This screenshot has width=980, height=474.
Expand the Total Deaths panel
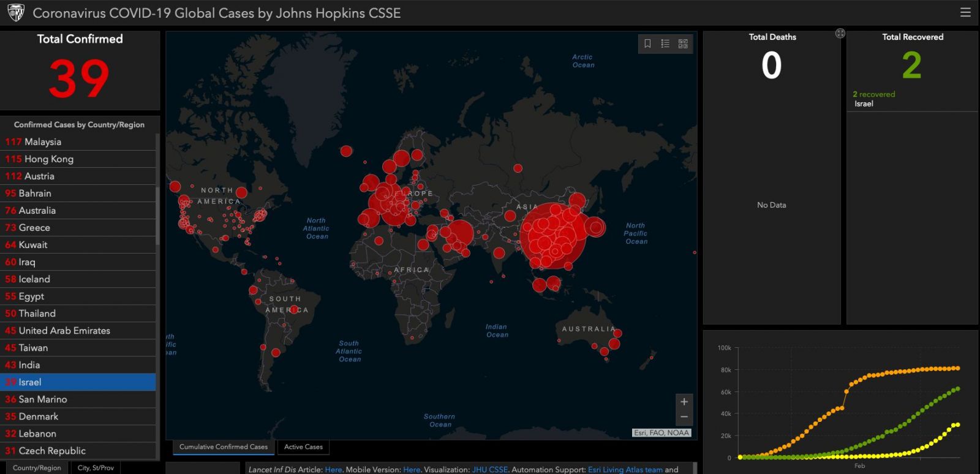tap(840, 34)
